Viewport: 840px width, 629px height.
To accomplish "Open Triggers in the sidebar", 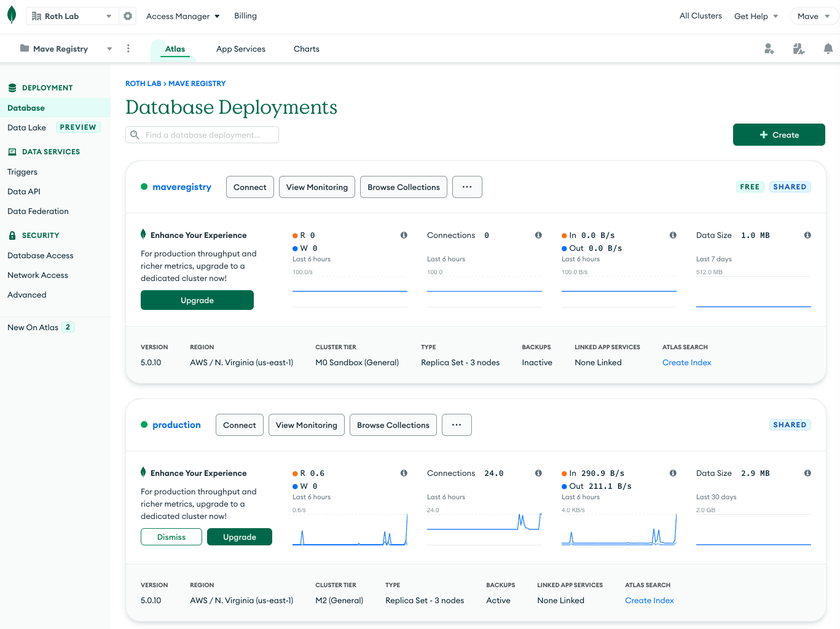I will point(23,172).
